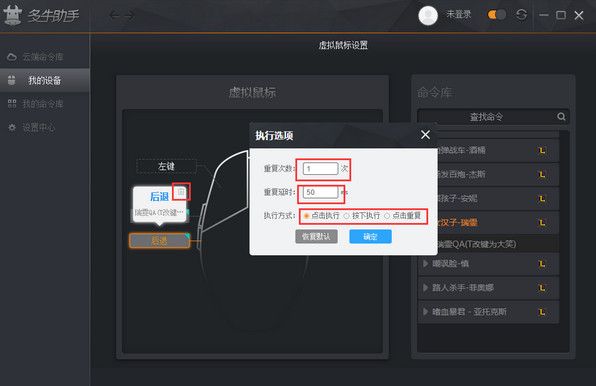Image resolution: width=596 pixels, height=386 pixels.
Task: Select the 安妮 command row
Action: click(x=498, y=198)
